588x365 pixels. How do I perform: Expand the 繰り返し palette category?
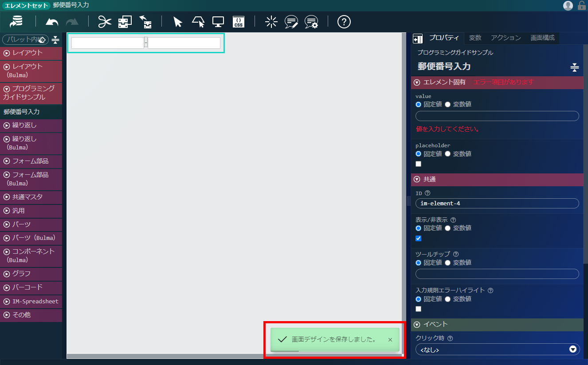(x=31, y=126)
